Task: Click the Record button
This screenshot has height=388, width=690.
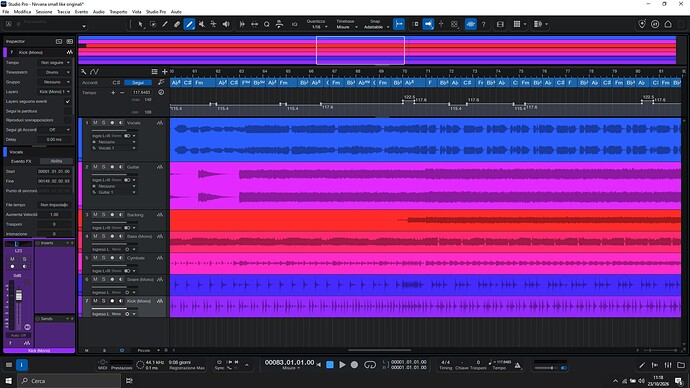Action: 354,365
